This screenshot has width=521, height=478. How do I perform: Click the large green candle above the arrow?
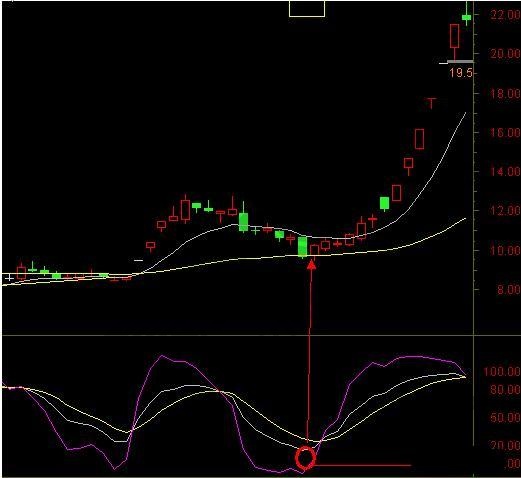(x=302, y=247)
